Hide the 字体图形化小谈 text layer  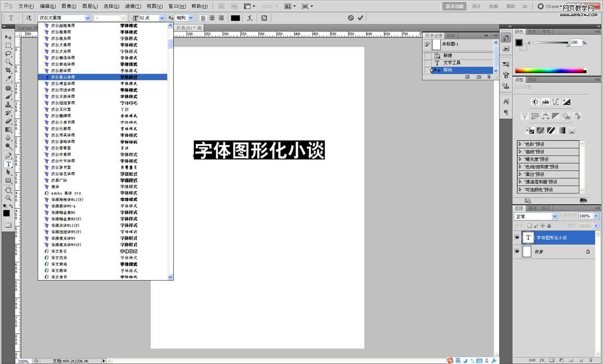pos(517,238)
